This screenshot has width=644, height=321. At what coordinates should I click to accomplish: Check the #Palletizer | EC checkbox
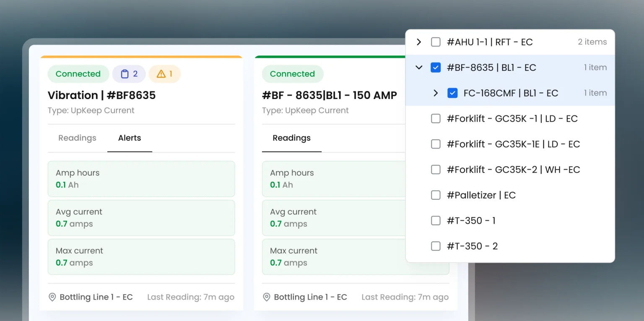pos(436,195)
